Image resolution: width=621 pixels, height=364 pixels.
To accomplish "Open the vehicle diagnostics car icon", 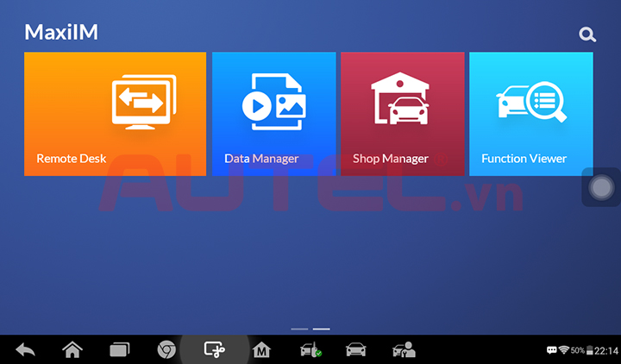I will 355,350.
